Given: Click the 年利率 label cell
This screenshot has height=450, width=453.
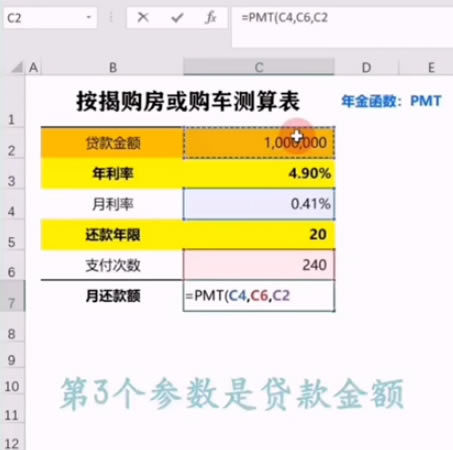Looking at the screenshot, I should coord(112,173).
